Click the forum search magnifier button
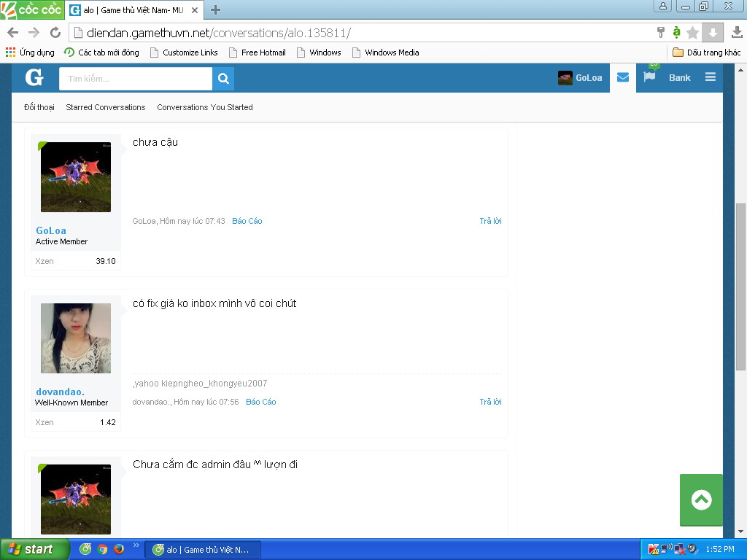 point(223,79)
